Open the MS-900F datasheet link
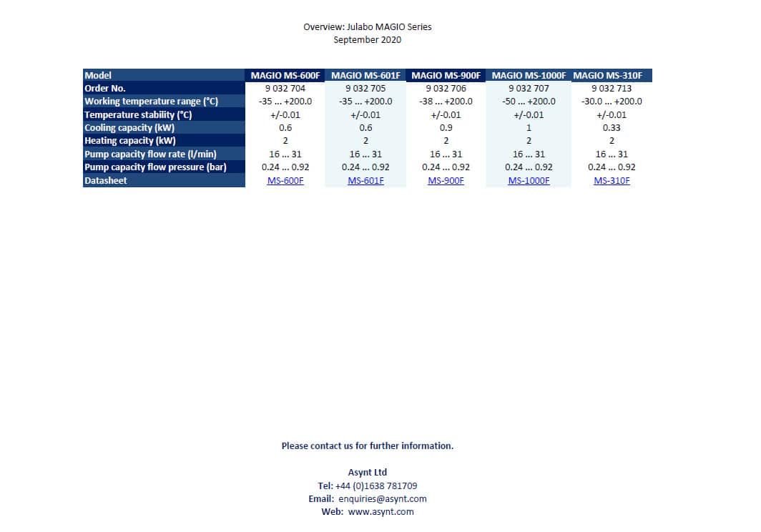This screenshot has width=761, height=532. pos(446,181)
